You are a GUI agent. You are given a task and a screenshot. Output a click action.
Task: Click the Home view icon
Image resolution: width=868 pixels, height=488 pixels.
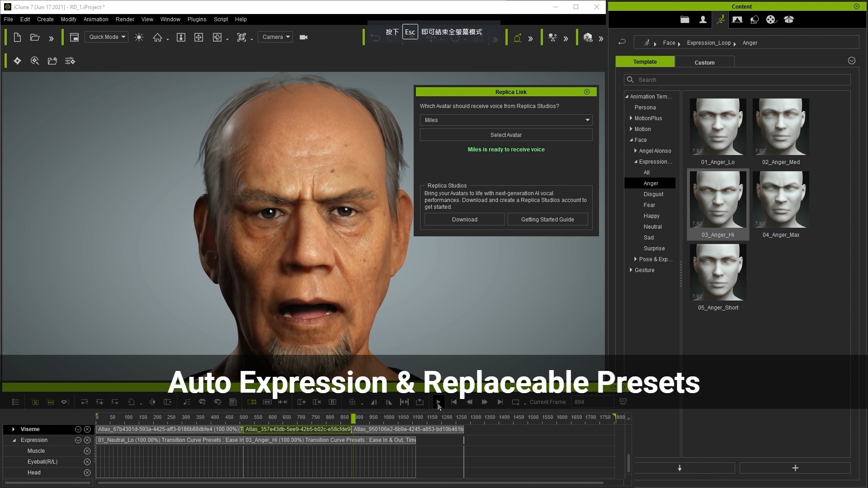click(157, 38)
